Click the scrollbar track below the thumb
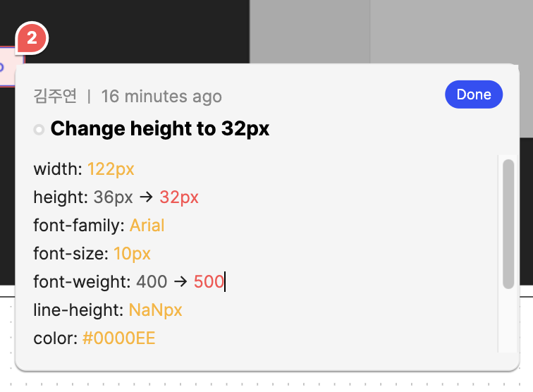 (508, 321)
